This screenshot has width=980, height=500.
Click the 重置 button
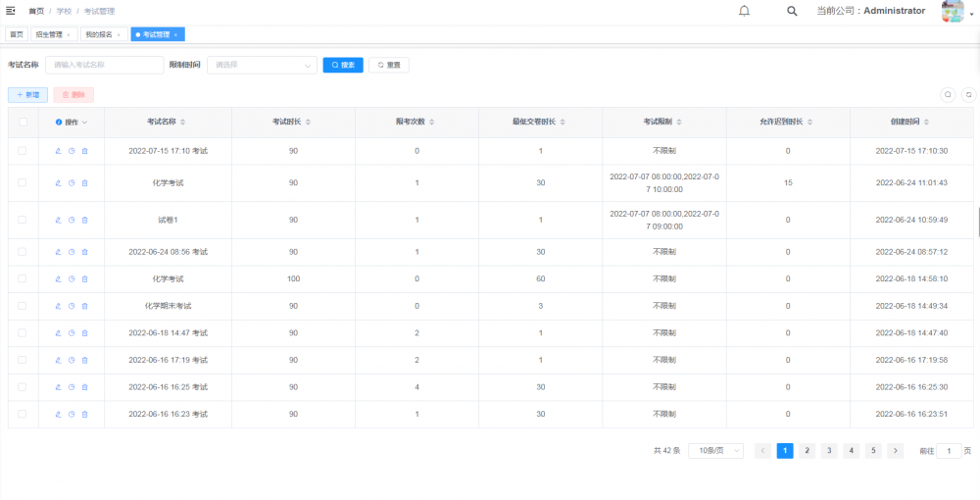pyautogui.click(x=389, y=65)
